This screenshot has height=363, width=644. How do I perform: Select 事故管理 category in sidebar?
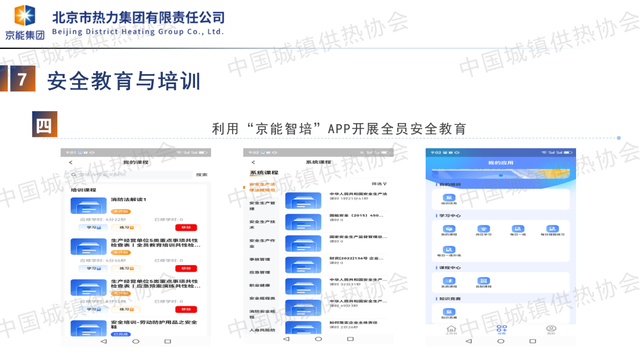tap(259, 260)
